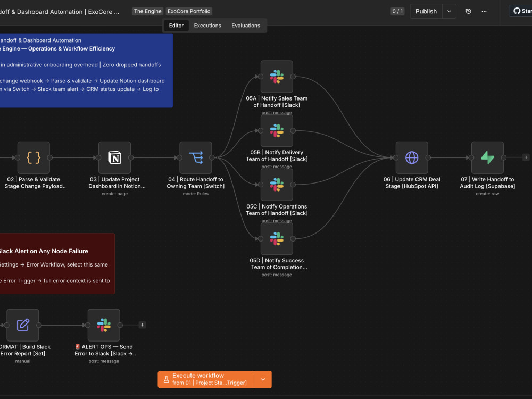Viewport: 532px width, 399px height.
Task: Open the 04 Route Handoff Switch node
Action: click(196, 158)
